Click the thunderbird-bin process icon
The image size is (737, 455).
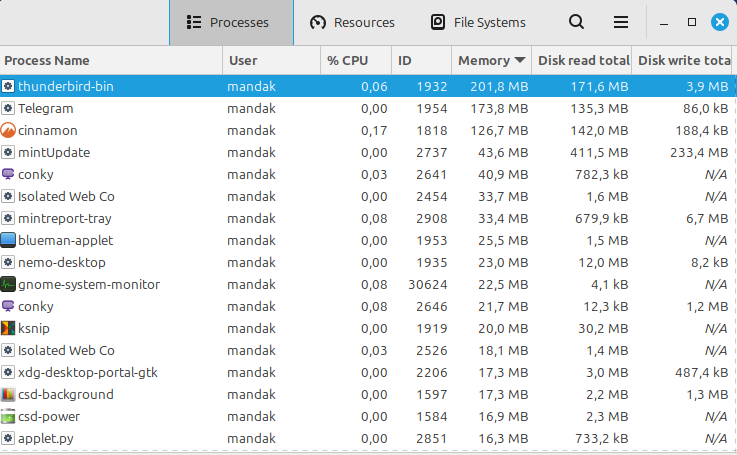click(8, 86)
